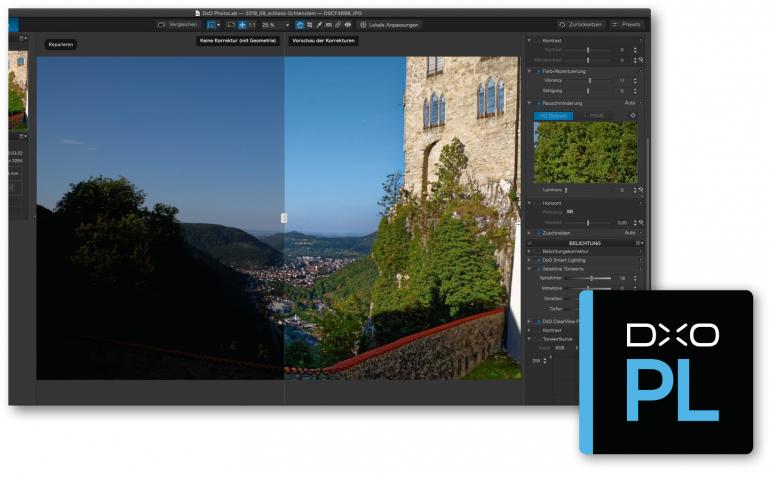The width and height of the screenshot is (770, 478).
Task: Expand the Zuschneiden section
Action: (529, 233)
